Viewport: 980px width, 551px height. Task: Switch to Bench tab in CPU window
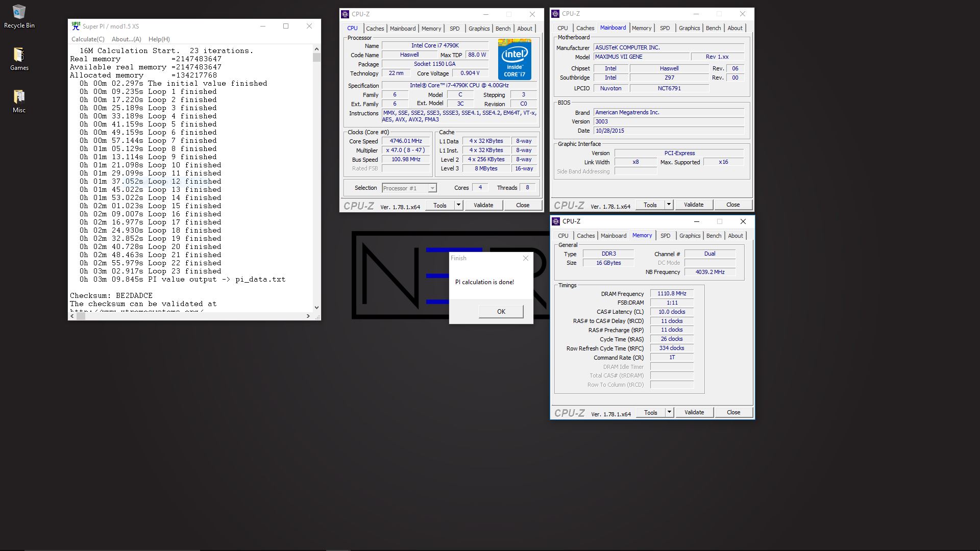click(503, 29)
